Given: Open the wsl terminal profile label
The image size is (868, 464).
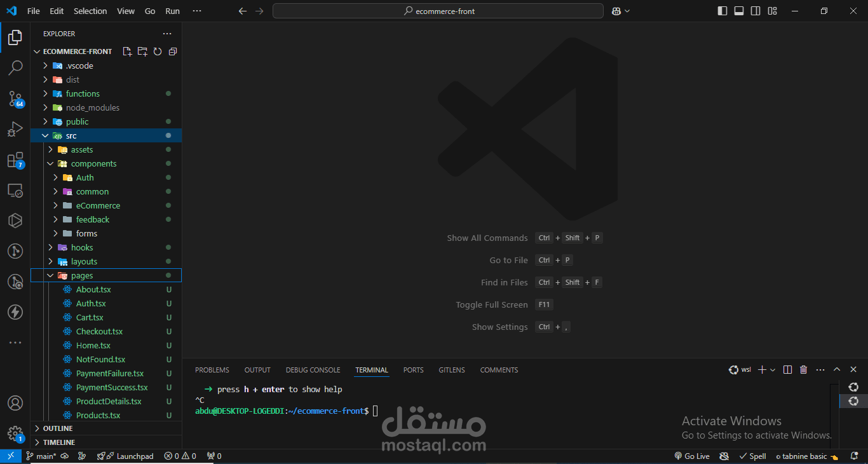Looking at the screenshot, I should (740, 369).
